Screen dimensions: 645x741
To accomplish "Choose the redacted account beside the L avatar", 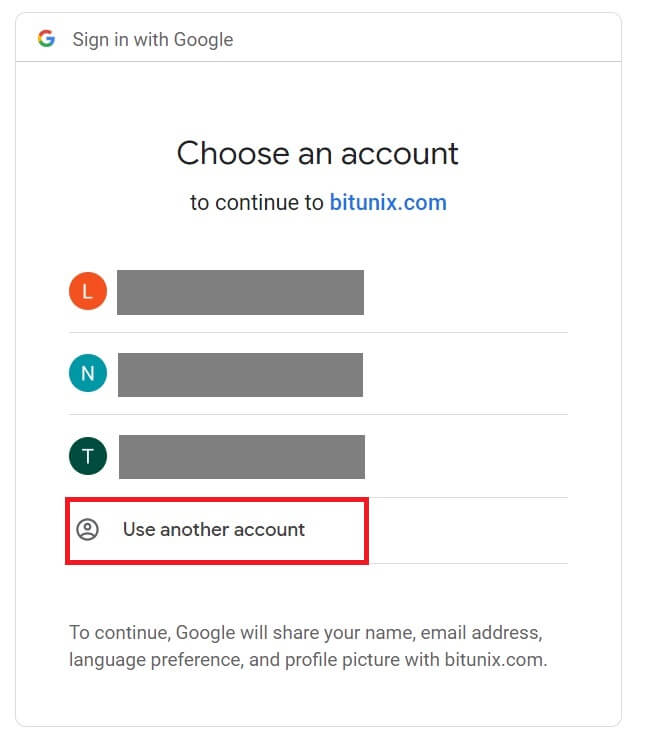I will tap(240, 292).
